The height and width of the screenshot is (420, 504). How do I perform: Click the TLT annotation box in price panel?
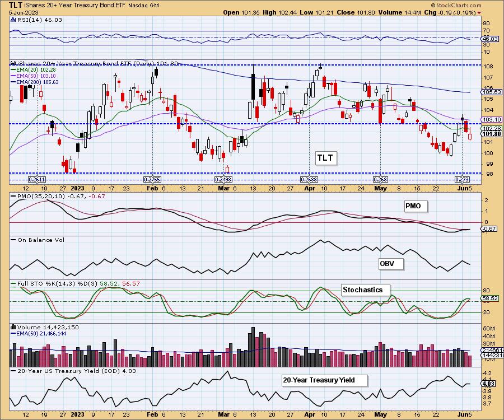point(326,158)
